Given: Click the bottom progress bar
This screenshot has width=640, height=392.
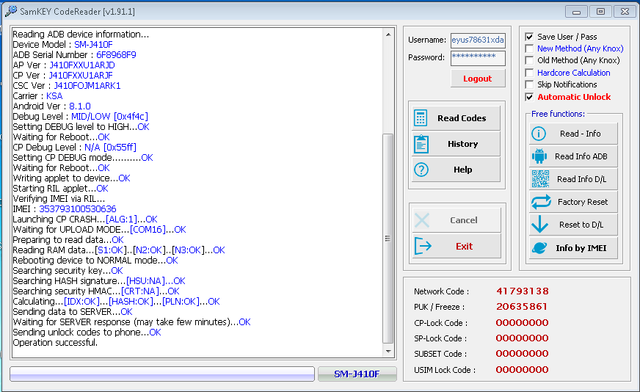Looking at the screenshot, I should [162, 374].
